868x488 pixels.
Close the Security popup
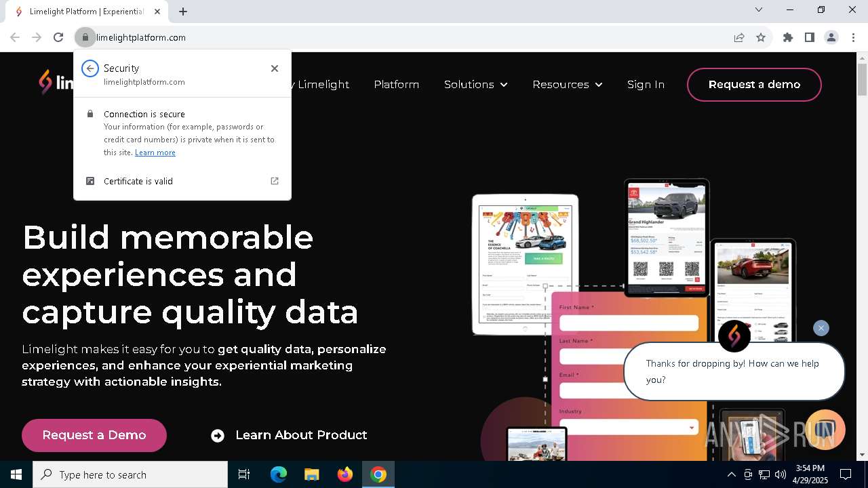coord(275,68)
